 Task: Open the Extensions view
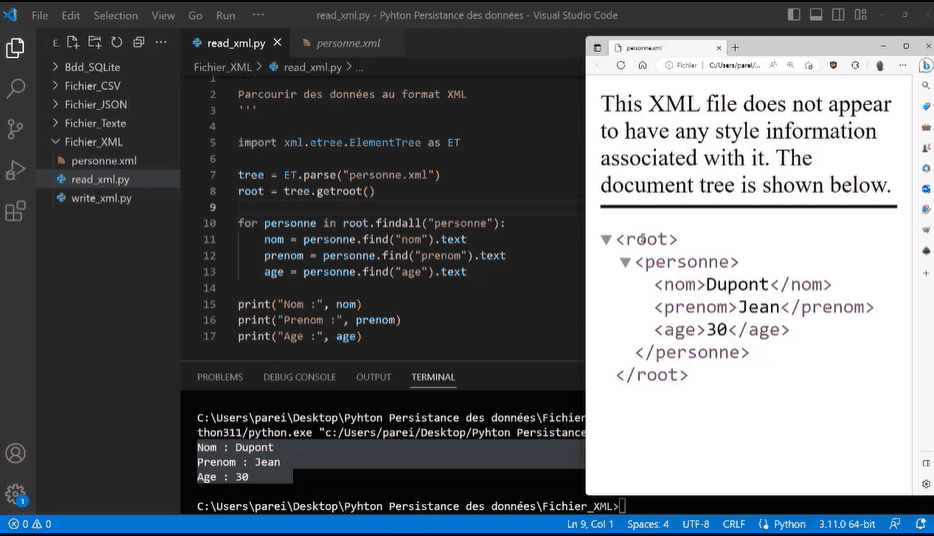[15, 211]
